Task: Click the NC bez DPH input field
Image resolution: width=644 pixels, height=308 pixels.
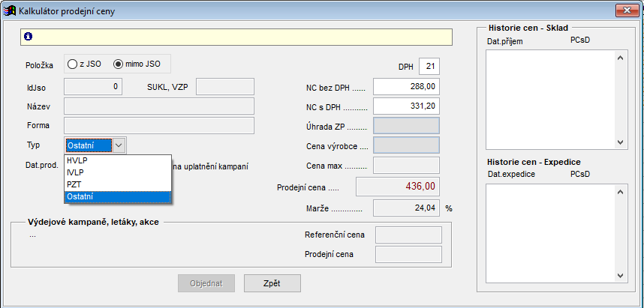Action: pos(405,87)
